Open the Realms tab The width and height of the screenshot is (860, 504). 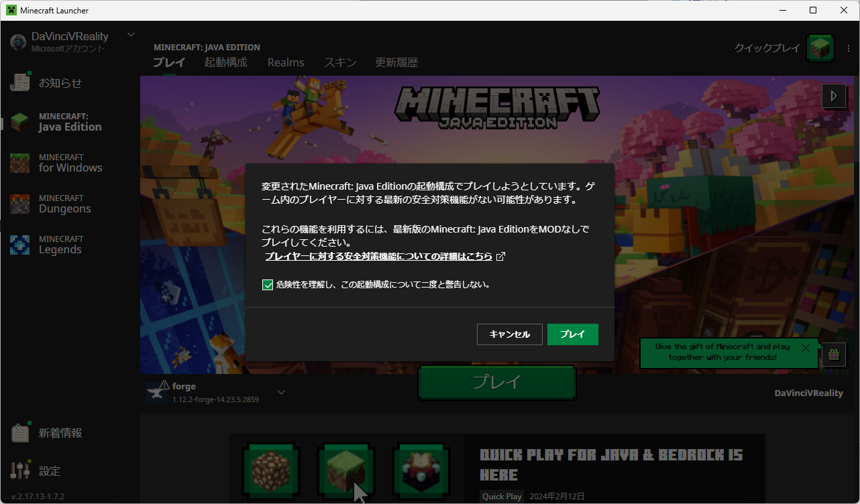pyautogui.click(x=286, y=62)
